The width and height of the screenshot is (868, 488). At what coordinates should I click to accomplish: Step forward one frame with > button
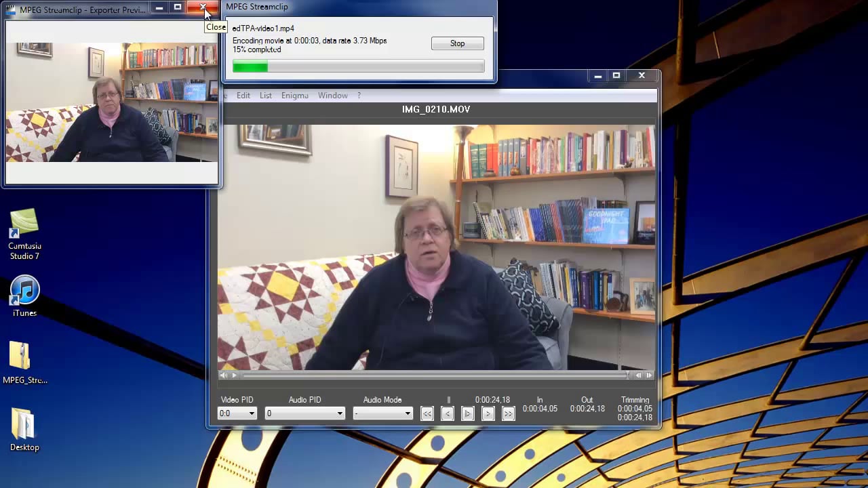(488, 413)
